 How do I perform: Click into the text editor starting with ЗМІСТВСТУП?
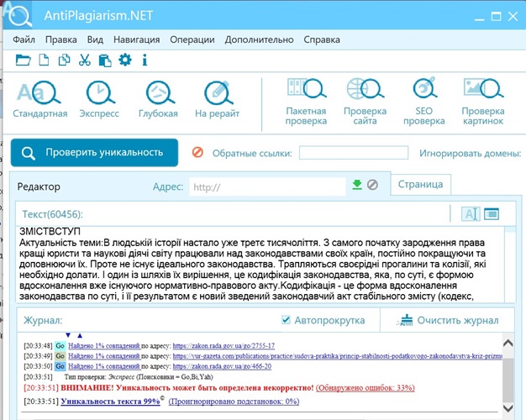point(260,265)
